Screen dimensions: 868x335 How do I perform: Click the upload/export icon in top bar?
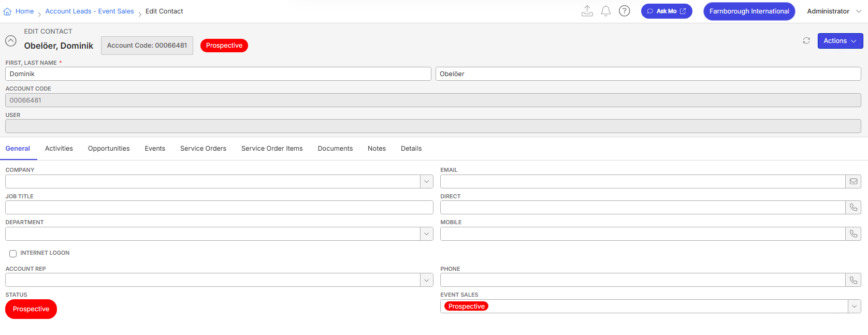(x=587, y=11)
